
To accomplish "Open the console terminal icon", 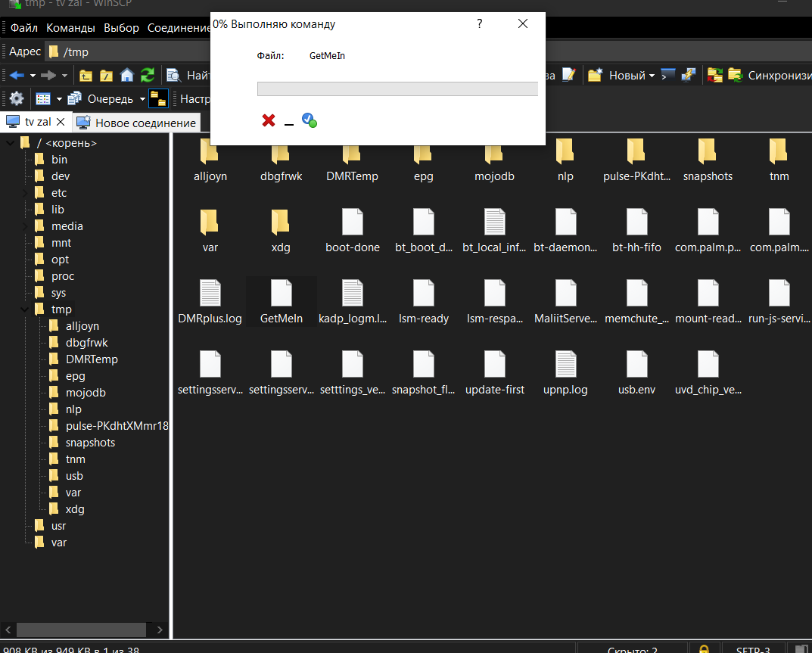I will (668, 75).
